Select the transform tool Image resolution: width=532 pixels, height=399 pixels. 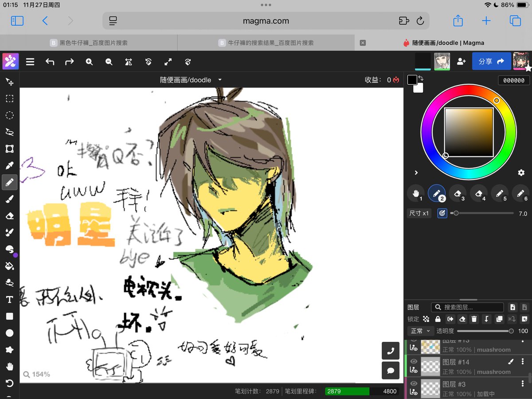click(9, 149)
